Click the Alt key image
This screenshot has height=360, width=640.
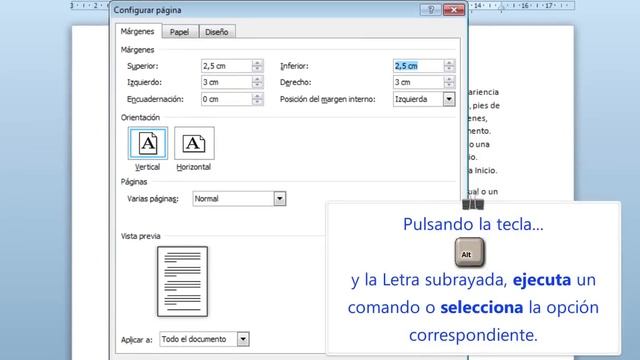[469, 253]
